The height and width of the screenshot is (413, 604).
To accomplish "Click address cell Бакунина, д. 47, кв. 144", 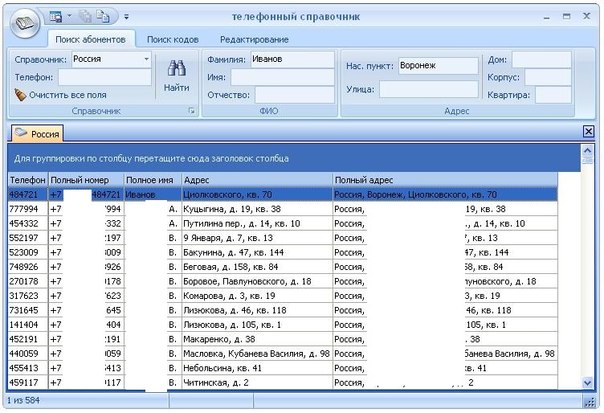I will tap(257, 252).
